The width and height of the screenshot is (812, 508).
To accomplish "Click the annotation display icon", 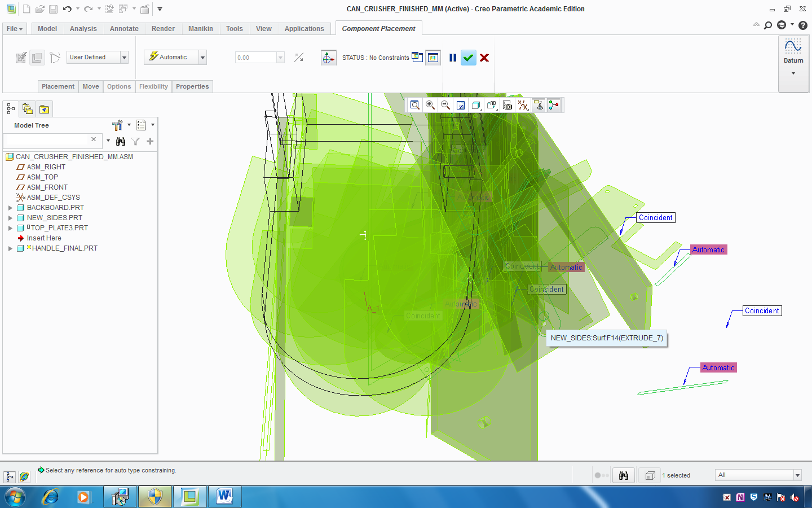I will [492, 105].
